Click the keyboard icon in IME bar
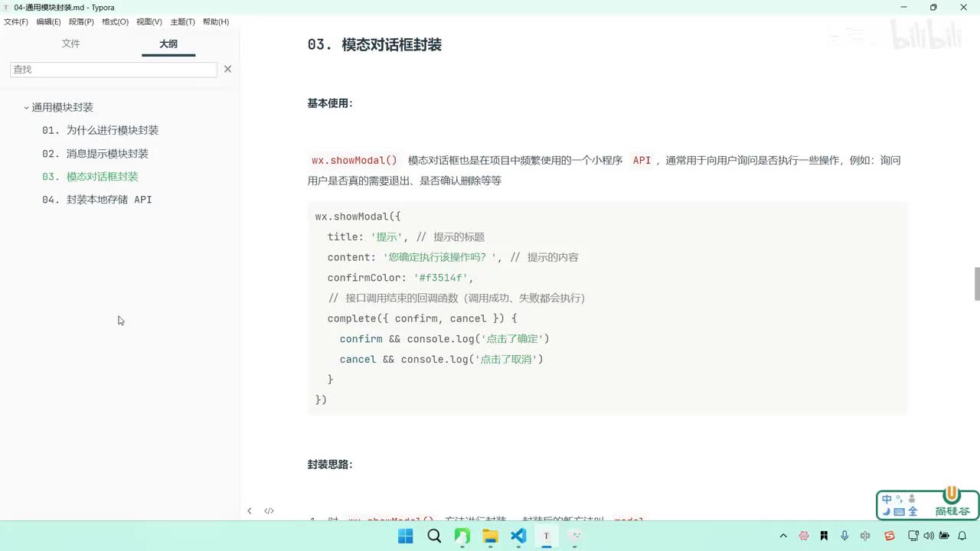This screenshot has width=980, height=551. [x=900, y=512]
